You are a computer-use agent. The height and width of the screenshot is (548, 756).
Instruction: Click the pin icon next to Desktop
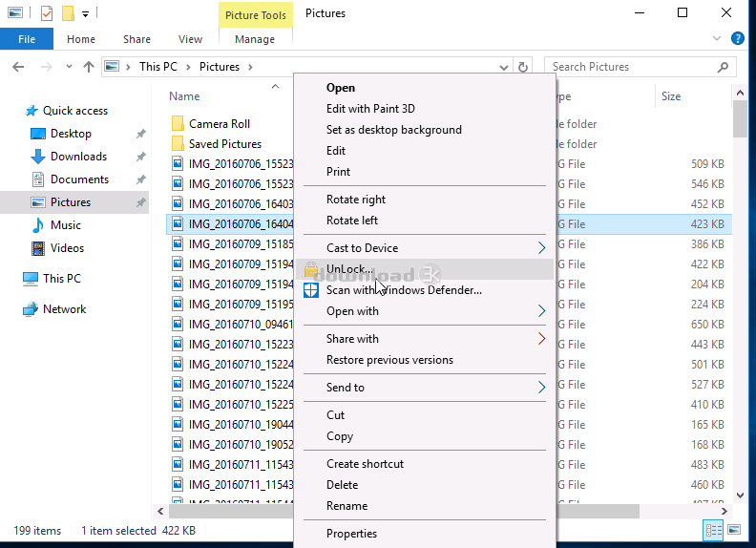click(x=140, y=134)
